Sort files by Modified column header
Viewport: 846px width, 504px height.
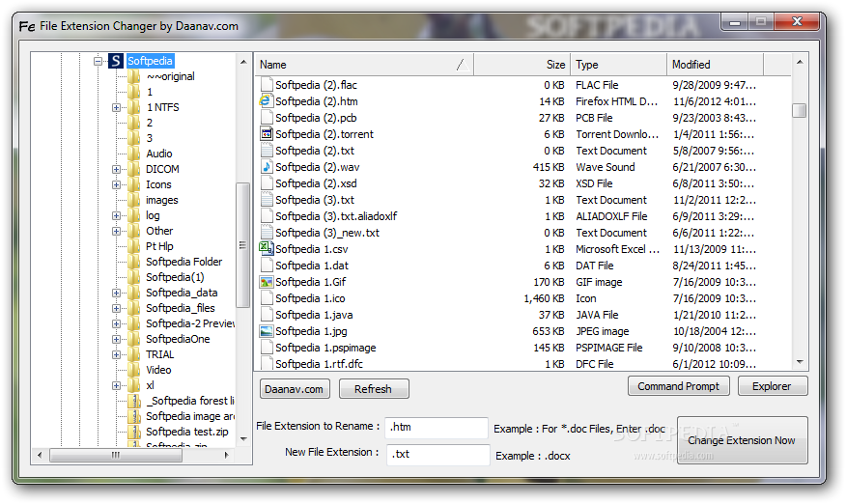(x=716, y=65)
